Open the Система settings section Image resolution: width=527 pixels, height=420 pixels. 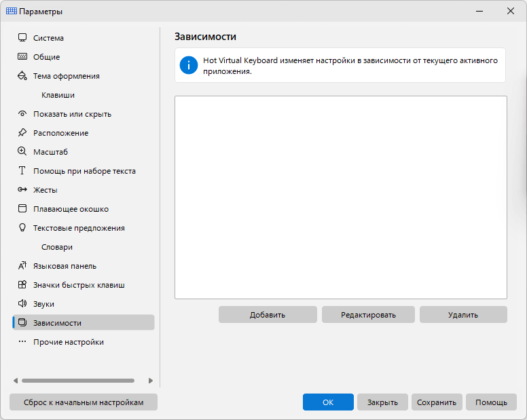[x=84, y=38]
